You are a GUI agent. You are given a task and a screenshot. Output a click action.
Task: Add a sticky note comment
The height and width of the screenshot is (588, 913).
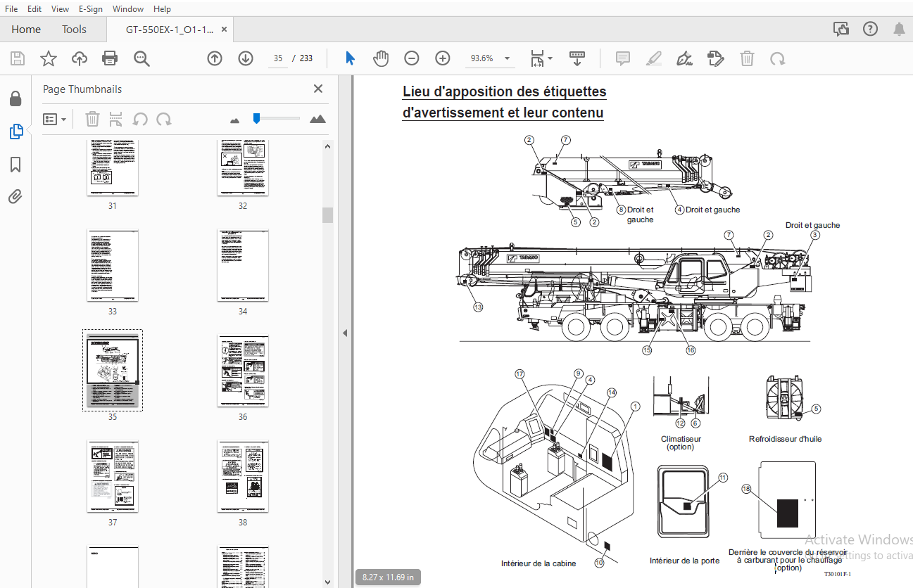622,58
